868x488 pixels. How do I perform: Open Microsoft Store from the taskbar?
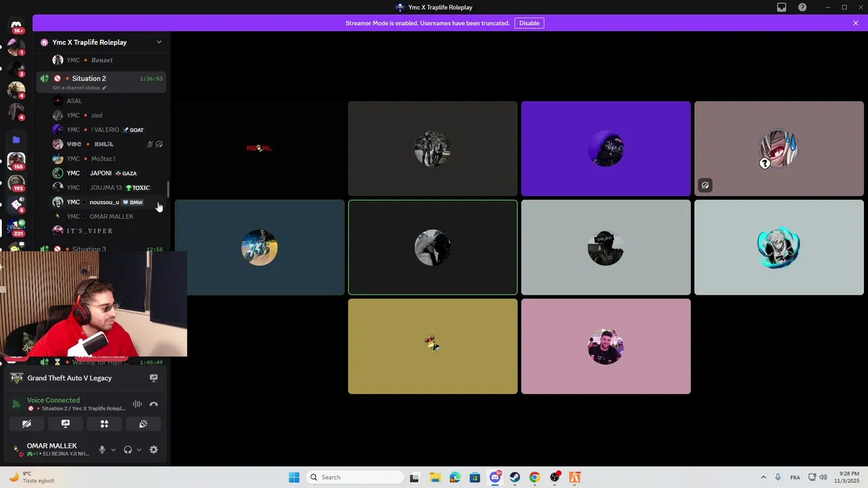point(475,477)
